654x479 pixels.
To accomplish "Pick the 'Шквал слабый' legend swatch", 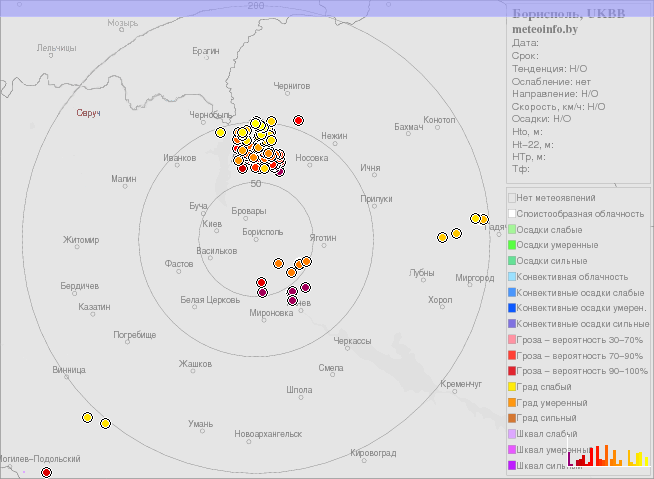I will click(512, 434).
